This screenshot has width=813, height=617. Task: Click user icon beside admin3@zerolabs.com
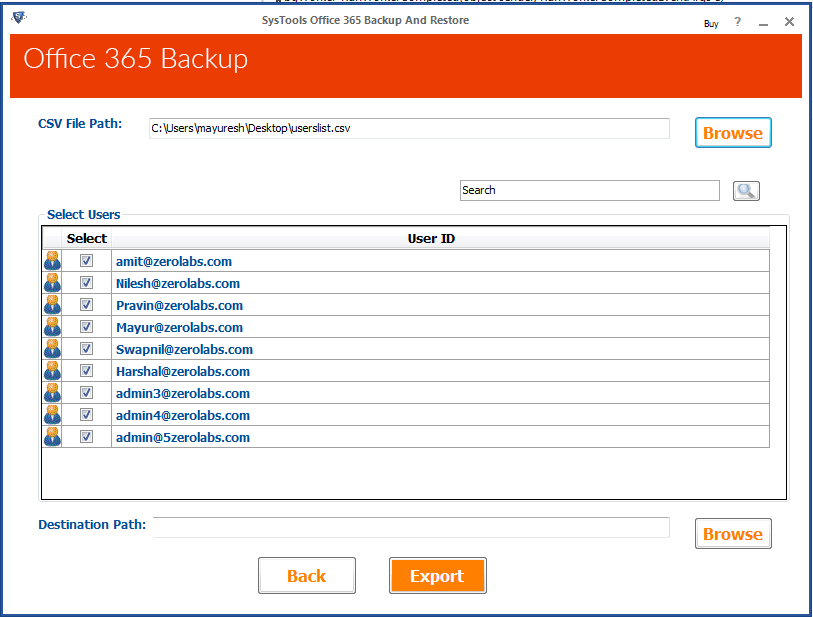point(52,393)
